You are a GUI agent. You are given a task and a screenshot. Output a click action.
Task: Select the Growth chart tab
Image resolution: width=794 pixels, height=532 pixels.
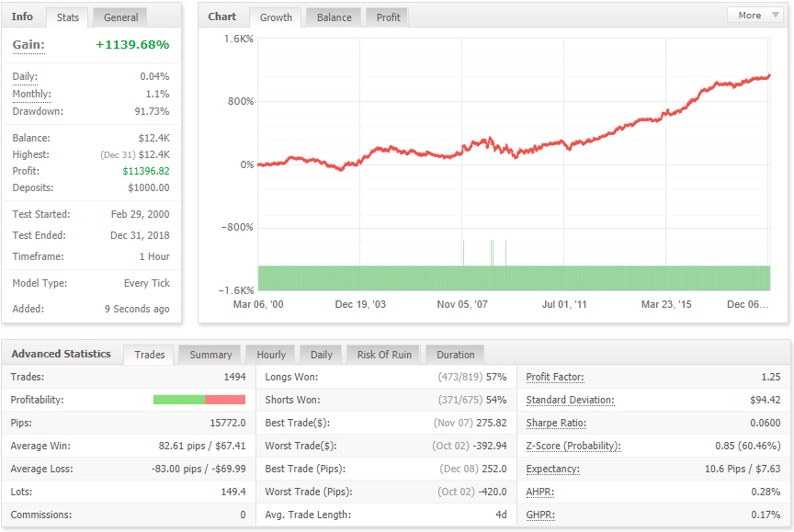[276, 17]
